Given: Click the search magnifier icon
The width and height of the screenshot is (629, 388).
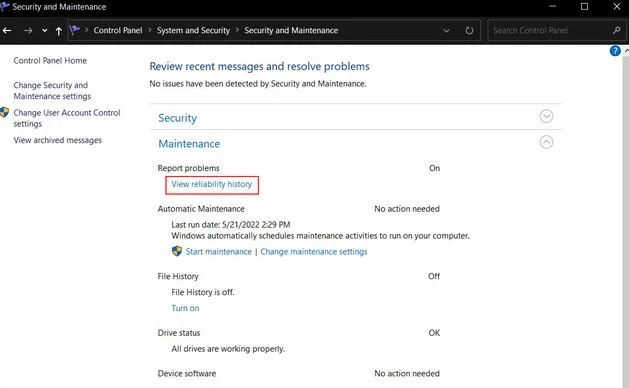Looking at the screenshot, I should [616, 30].
